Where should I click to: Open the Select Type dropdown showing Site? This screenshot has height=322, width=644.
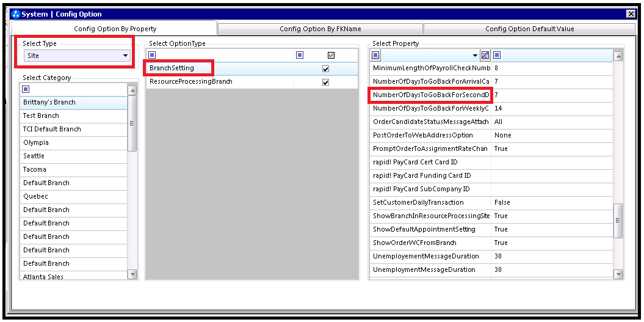[x=77, y=56]
